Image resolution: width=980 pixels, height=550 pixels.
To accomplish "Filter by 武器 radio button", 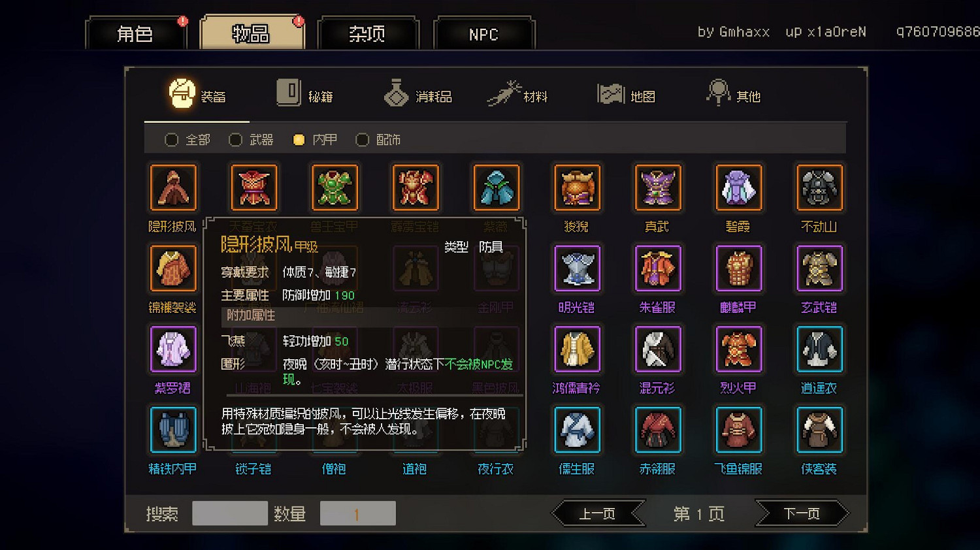I will coord(235,140).
